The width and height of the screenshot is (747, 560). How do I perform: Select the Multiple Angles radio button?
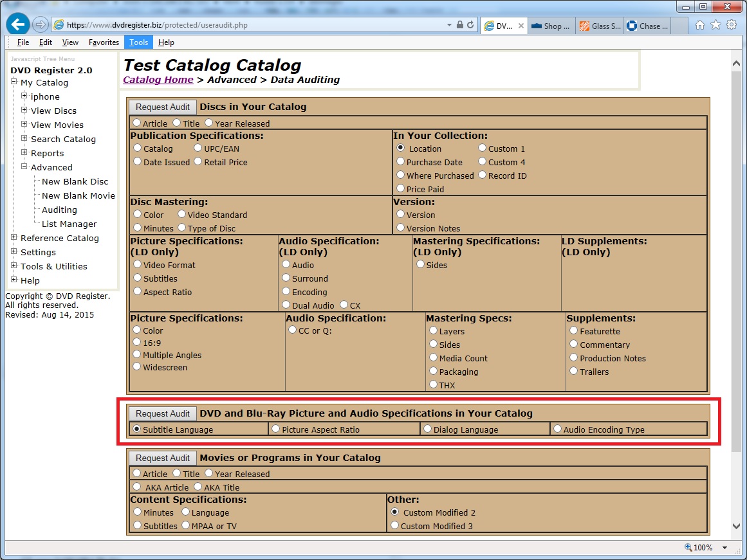(x=137, y=354)
